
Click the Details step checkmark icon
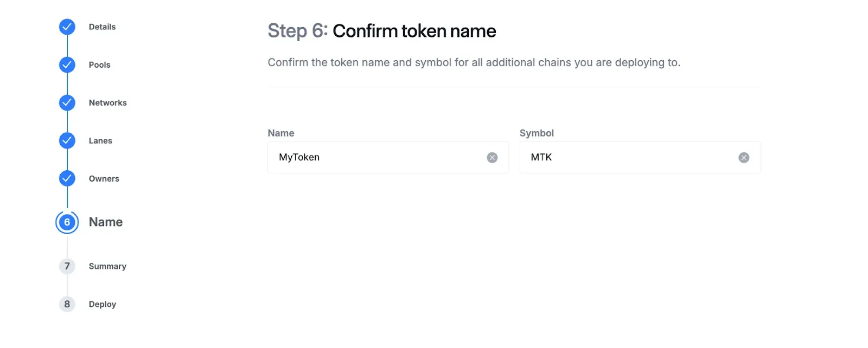click(67, 27)
